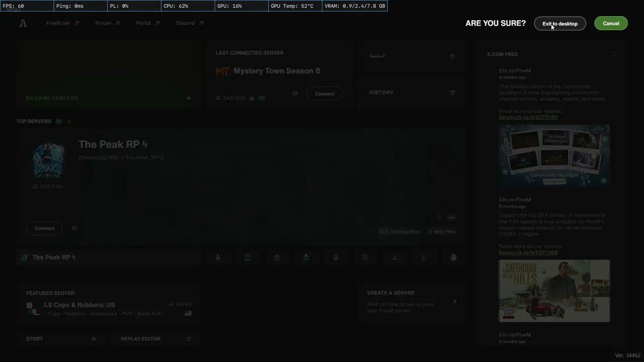The image size is (644, 362).
Task: Click the GPU Temp: 52°C overlay readout
Action: tap(295, 6)
